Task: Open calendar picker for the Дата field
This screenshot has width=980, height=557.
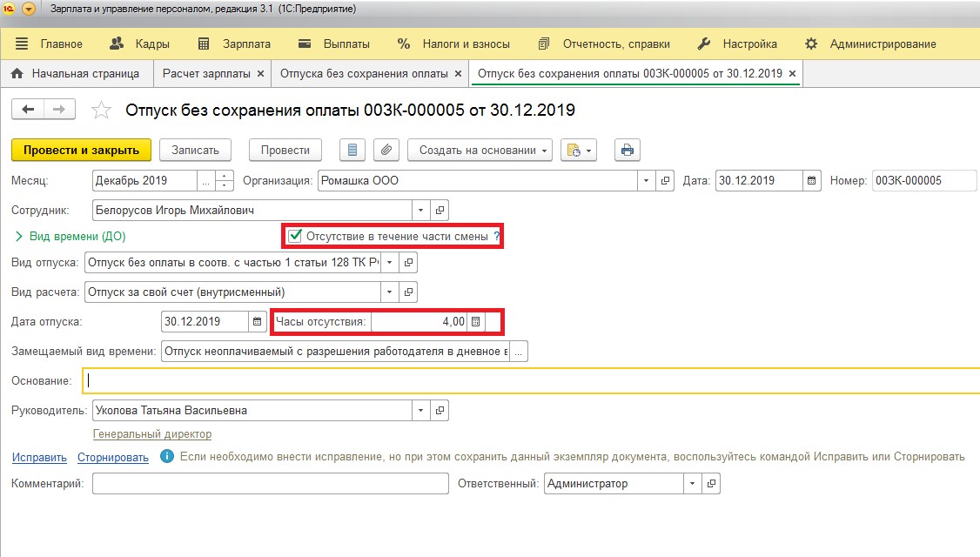Action: coord(811,181)
